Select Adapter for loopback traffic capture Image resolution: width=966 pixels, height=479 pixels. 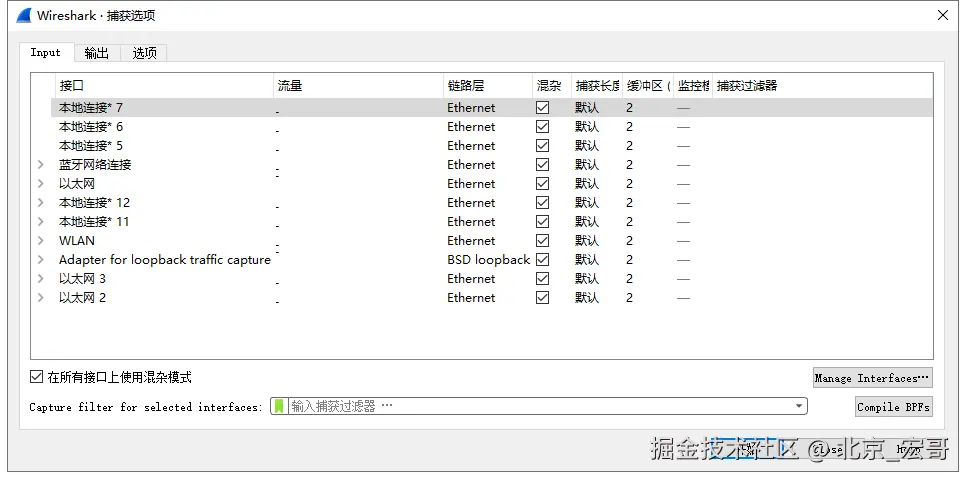(164, 260)
